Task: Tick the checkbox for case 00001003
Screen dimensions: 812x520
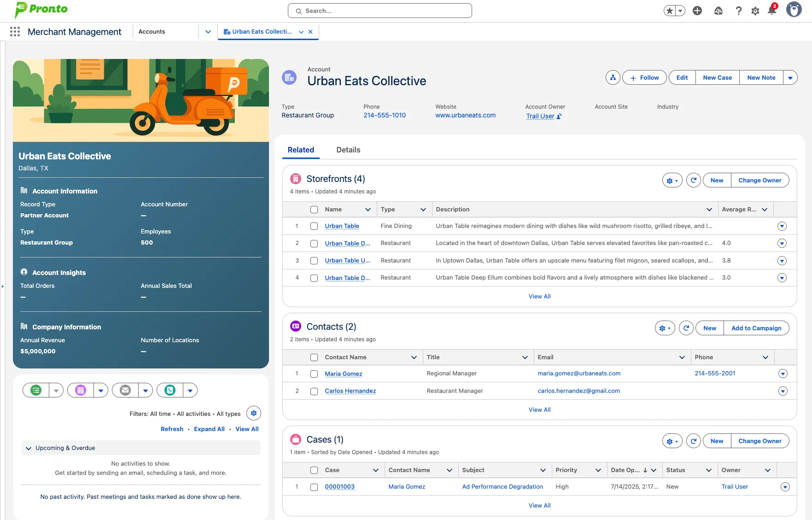Action: coord(314,487)
